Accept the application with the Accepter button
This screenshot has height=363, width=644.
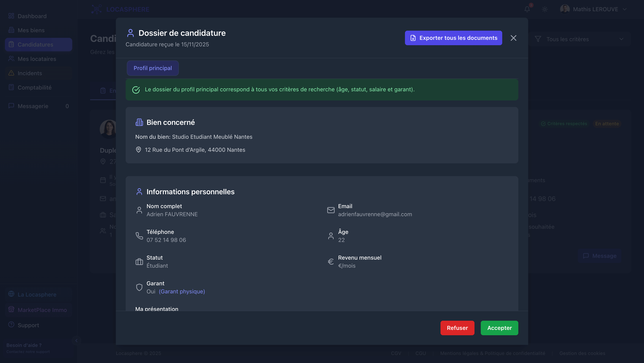pyautogui.click(x=499, y=328)
